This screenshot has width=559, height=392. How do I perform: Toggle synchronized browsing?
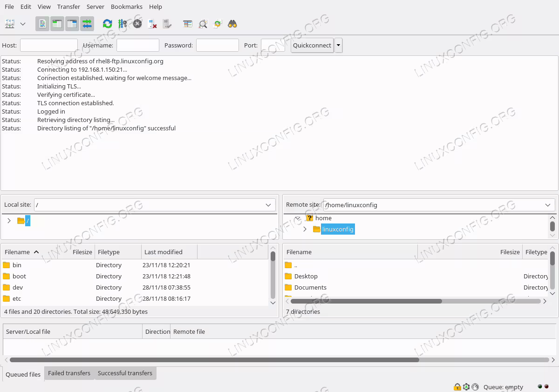[x=218, y=24]
